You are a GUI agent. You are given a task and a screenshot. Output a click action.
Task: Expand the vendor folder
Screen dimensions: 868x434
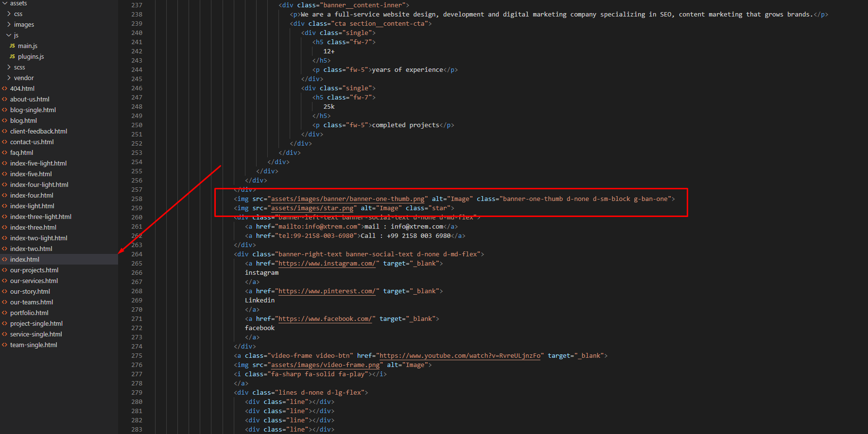click(x=9, y=78)
